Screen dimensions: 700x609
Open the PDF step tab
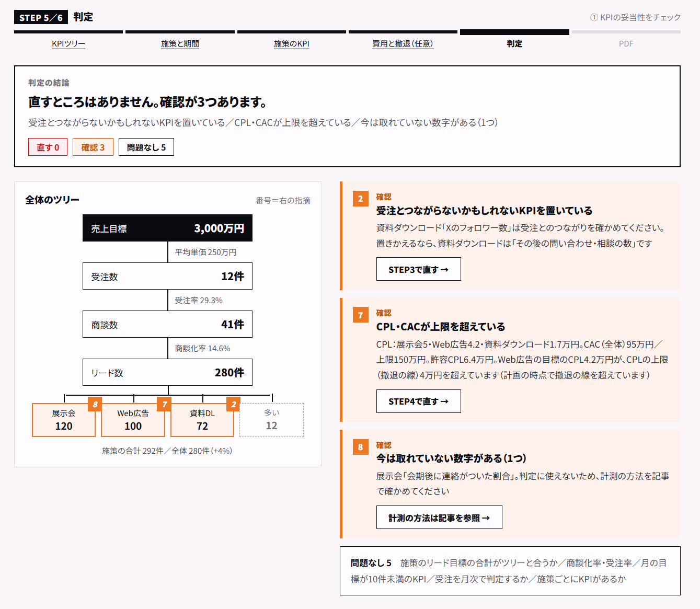pos(626,44)
